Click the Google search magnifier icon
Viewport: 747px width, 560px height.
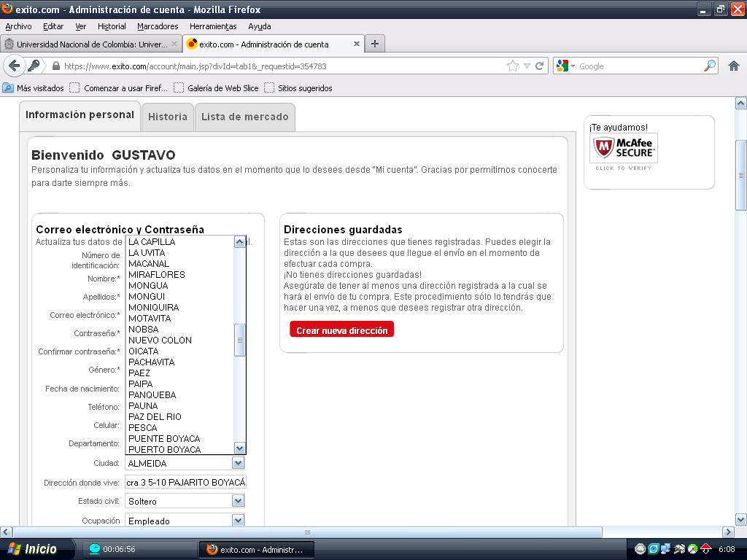(709, 66)
